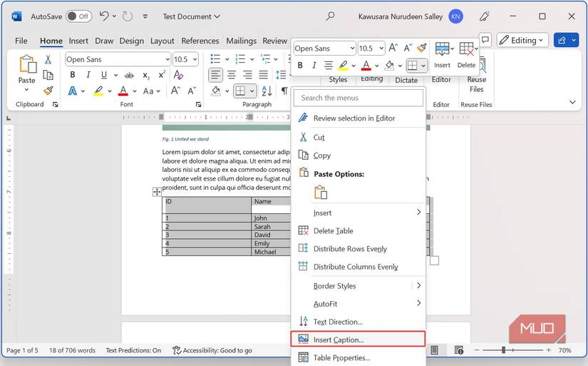
Task: Choose Insert Caption from context menu
Action: 338,340
